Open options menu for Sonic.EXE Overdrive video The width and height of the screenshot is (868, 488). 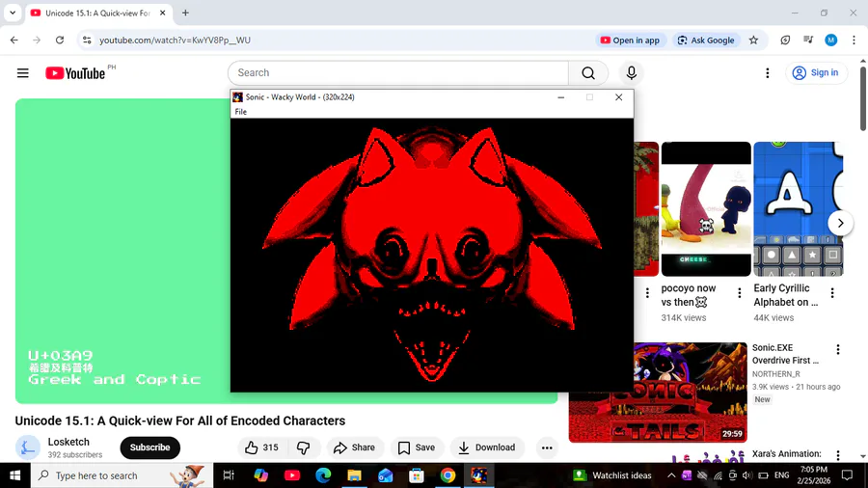pyautogui.click(x=837, y=349)
